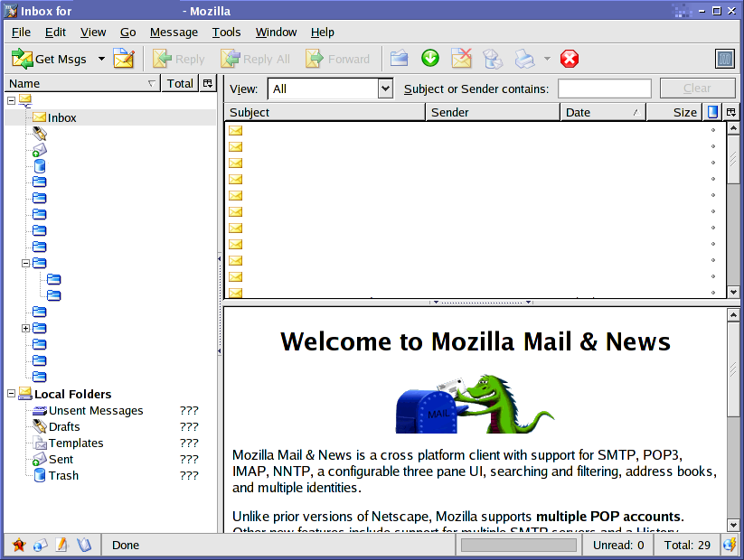Click the Mozilla throbber logo icon

(x=724, y=59)
